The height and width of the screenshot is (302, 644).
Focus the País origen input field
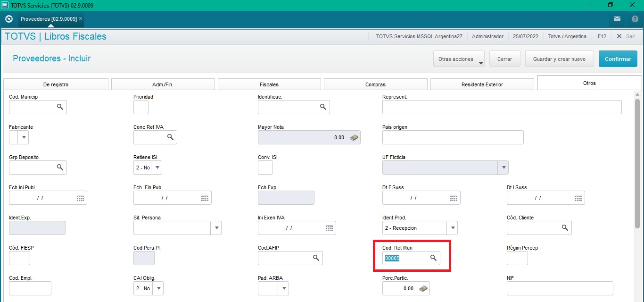tap(453, 137)
